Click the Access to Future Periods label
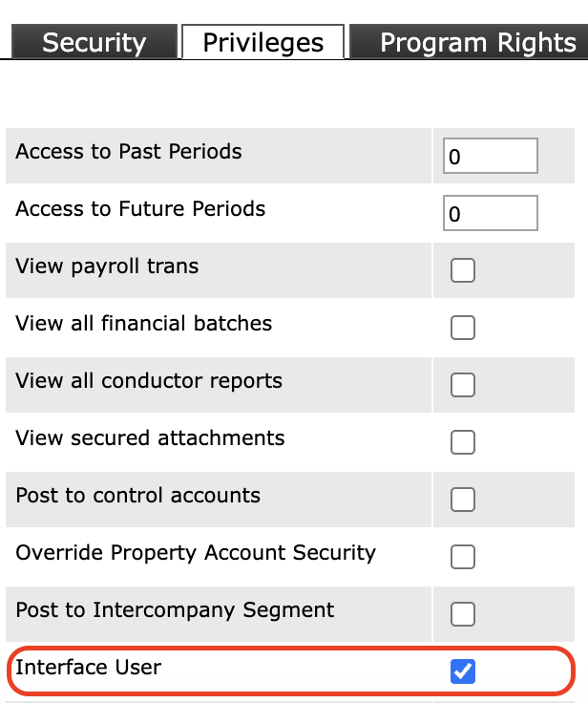The width and height of the screenshot is (588, 703). coord(140,209)
